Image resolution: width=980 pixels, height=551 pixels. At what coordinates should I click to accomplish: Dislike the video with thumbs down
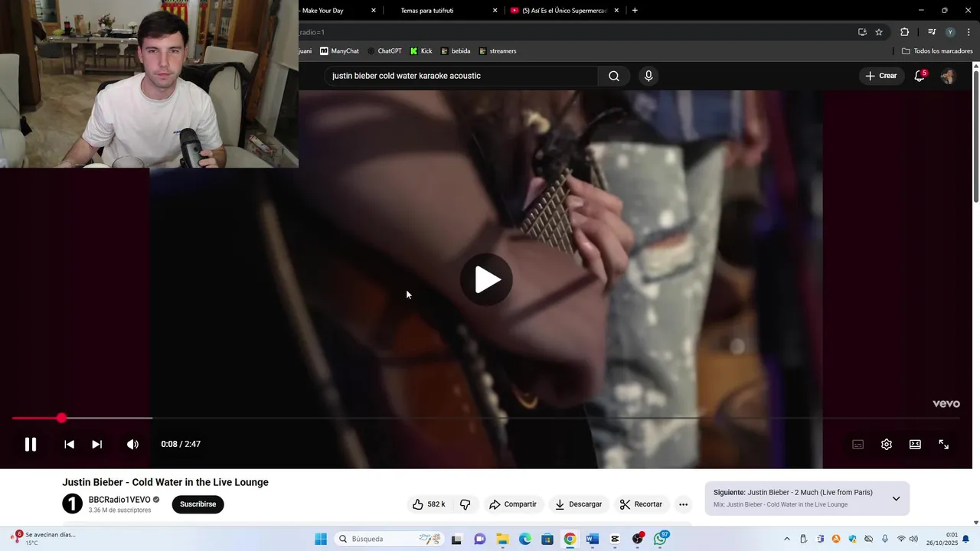[x=465, y=504]
